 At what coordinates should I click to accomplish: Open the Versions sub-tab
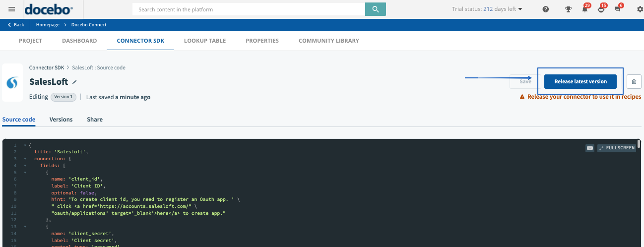[61, 120]
